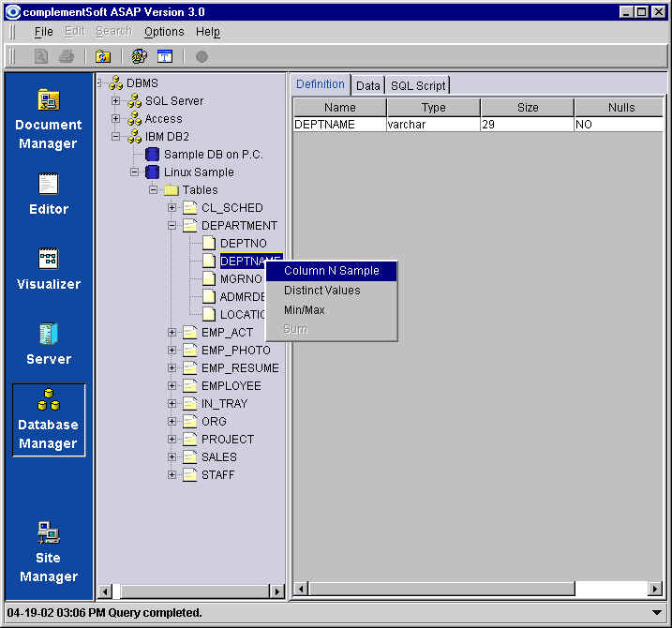
Task: Click the globe connection toolbar icon
Action: (139, 56)
